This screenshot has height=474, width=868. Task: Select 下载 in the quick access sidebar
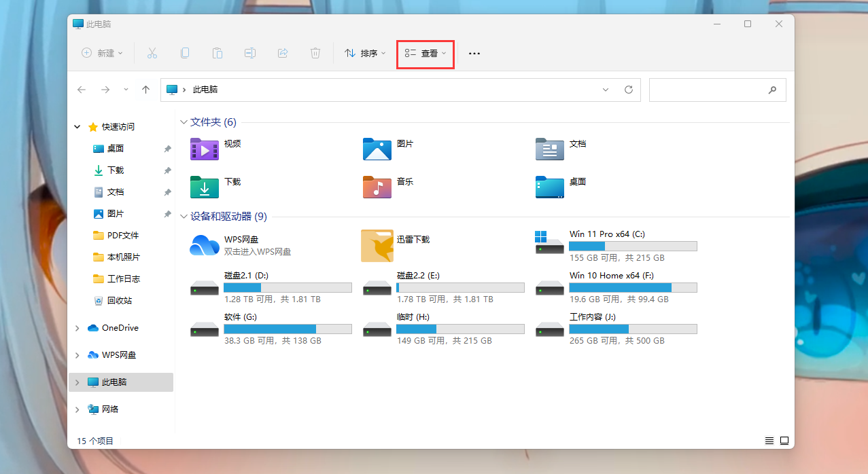click(116, 170)
